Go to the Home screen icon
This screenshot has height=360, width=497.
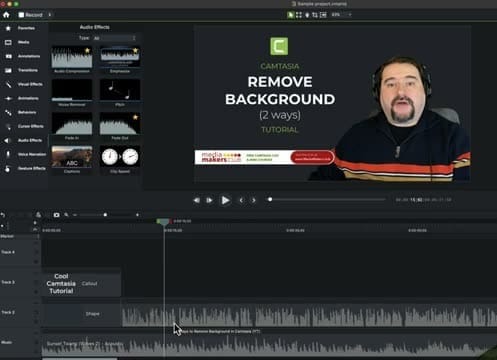coord(6,15)
